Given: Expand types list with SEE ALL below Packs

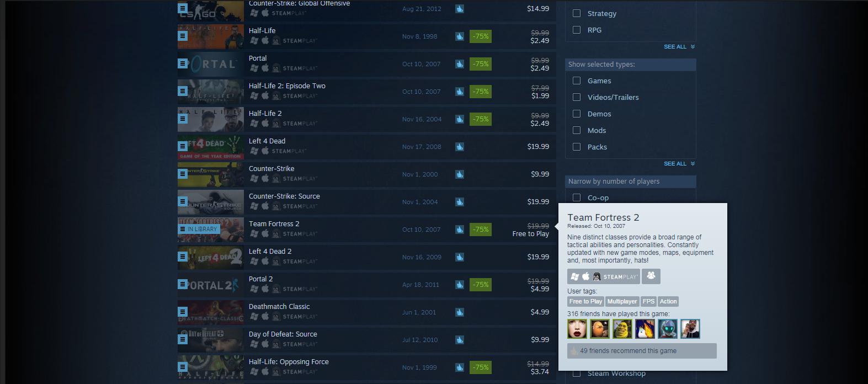Looking at the screenshot, I should [679, 164].
